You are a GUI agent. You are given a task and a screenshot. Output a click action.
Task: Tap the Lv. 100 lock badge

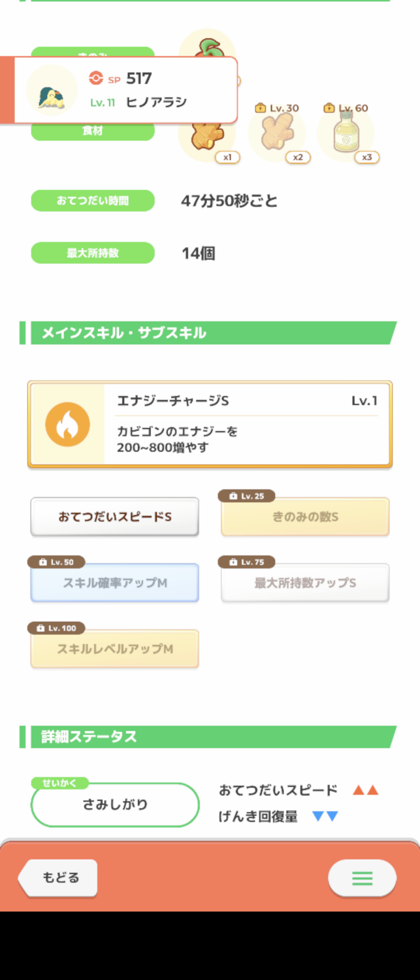coord(56,628)
